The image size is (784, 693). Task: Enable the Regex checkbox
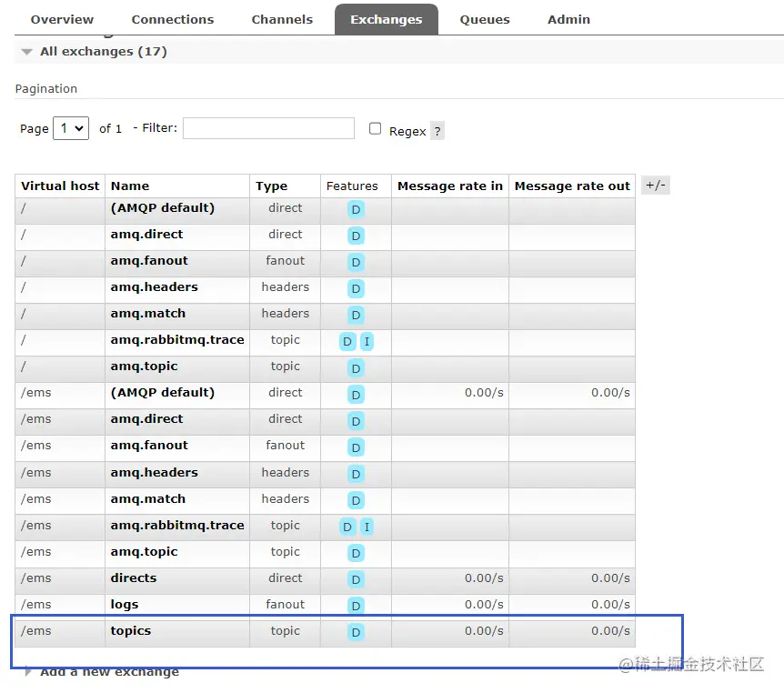click(375, 128)
